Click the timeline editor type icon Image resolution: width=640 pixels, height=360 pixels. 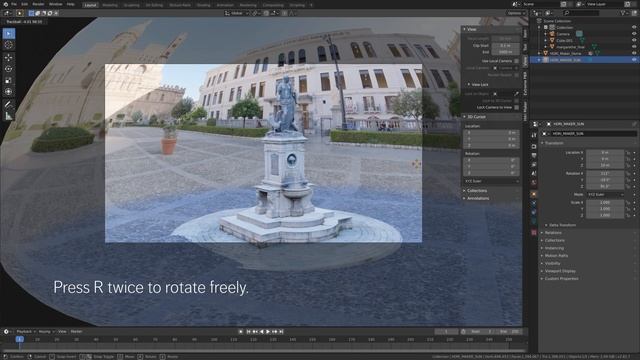pos(6,331)
